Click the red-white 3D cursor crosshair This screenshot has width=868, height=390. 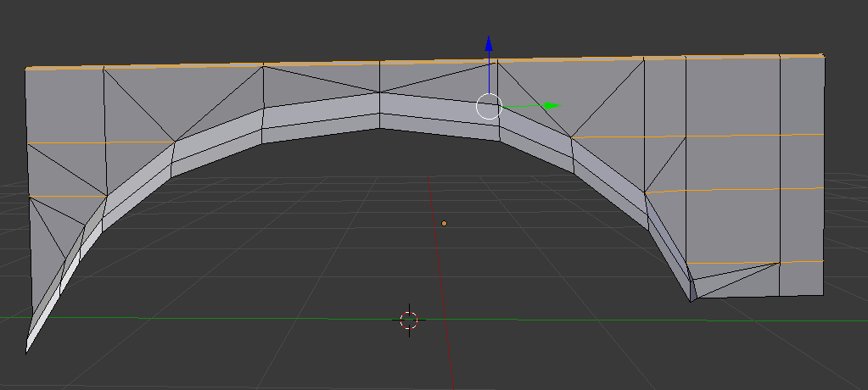pyautogui.click(x=409, y=320)
